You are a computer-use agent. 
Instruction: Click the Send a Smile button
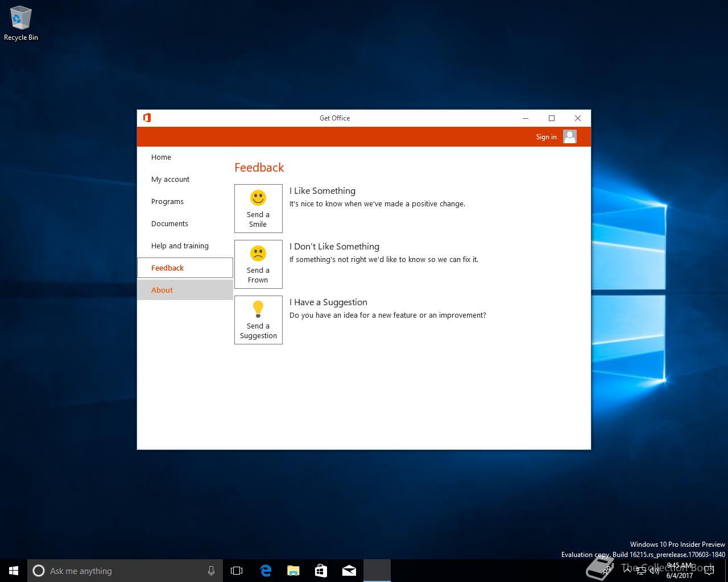[258, 209]
